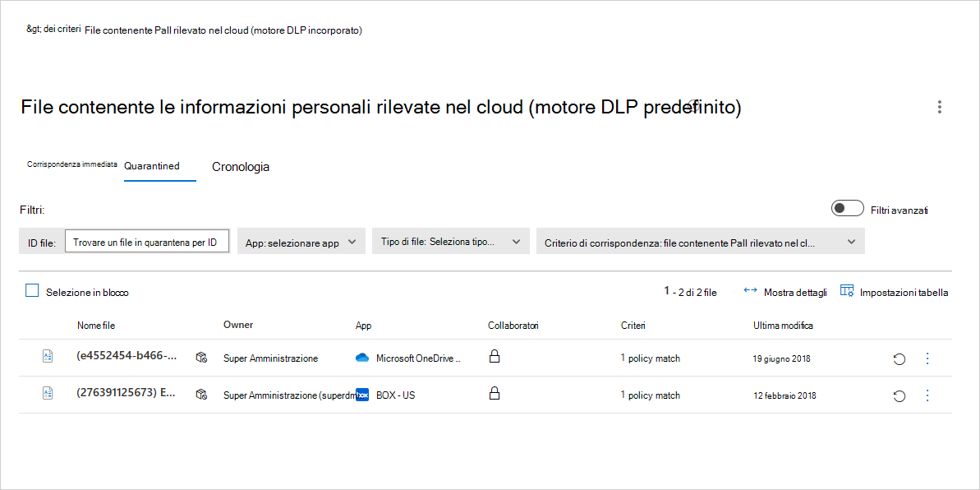Click lock icon in BOX - US row
980x490 pixels.
tap(494, 393)
